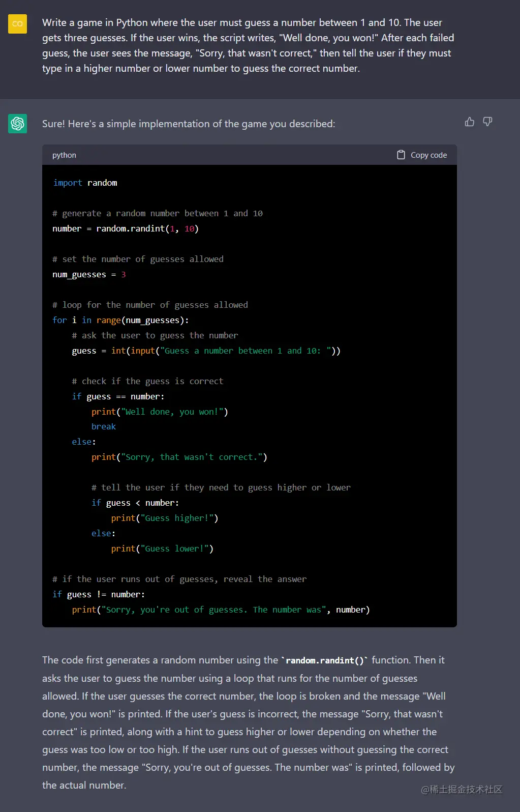Click the inline code random.randint() in the explanation

(x=325, y=660)
